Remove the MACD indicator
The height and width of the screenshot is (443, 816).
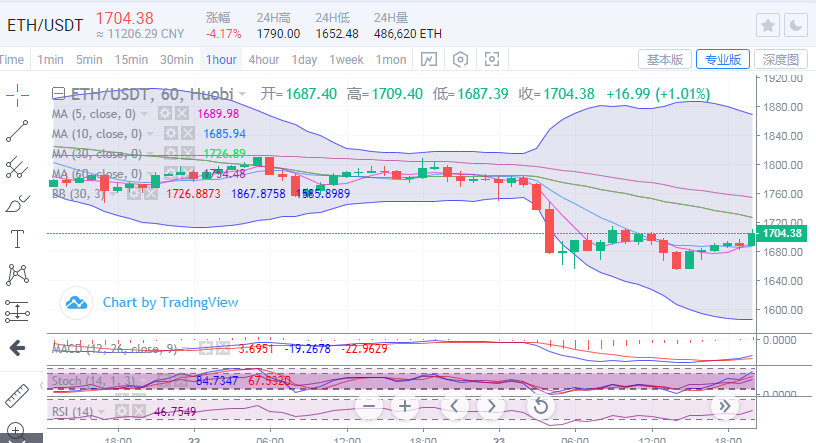coord(223,348)
